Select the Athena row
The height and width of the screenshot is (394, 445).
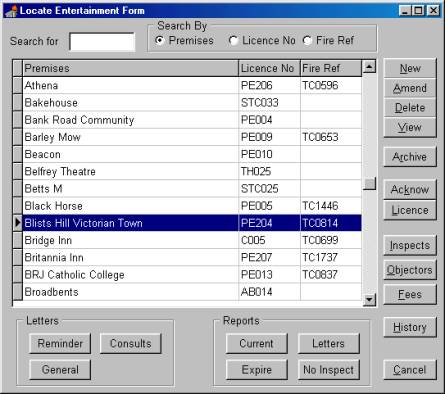(x=192, y=86)
